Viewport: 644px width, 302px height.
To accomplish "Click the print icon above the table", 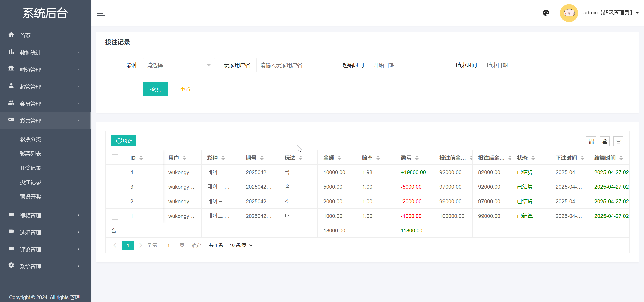I will pyautogui.click(x=618, y=141).
